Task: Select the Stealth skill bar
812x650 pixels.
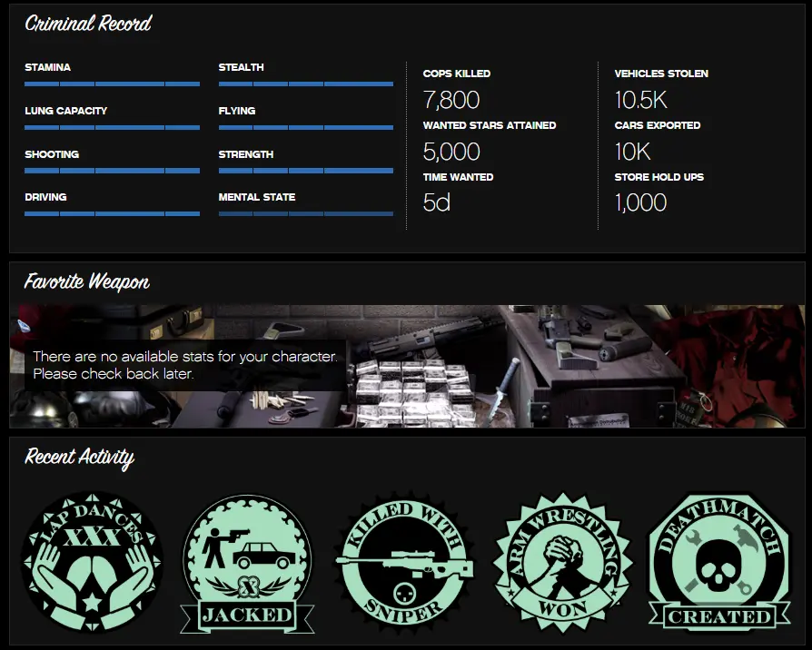Action: click(x=305, y=84)
